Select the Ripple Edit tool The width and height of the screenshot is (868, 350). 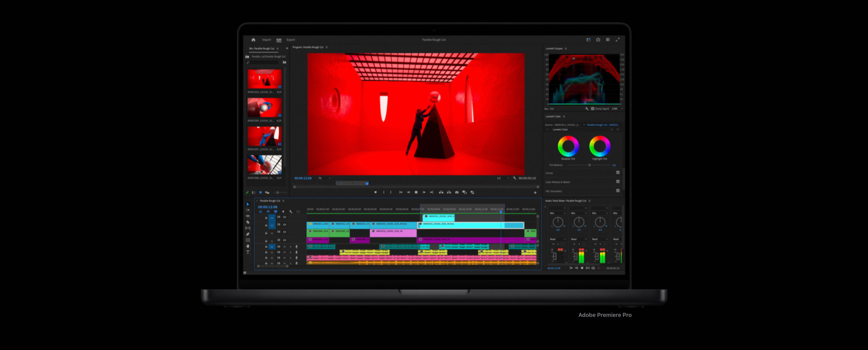[x=248, y=216]
